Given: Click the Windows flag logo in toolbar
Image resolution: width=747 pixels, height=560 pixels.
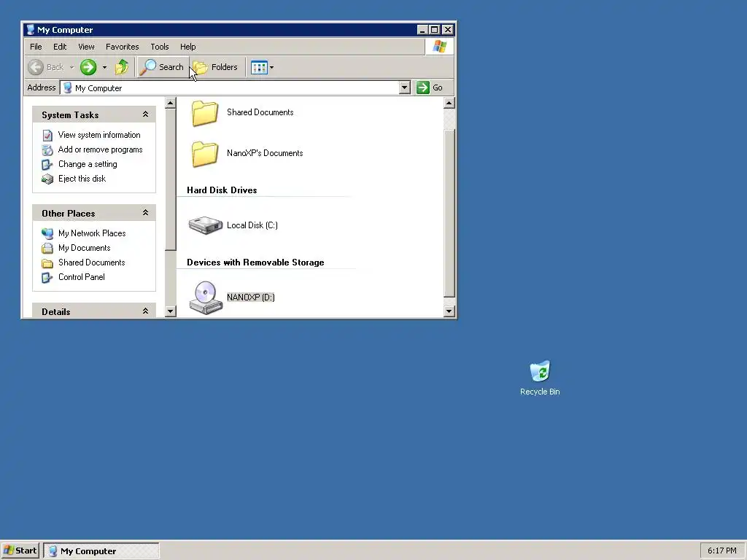Looking at the screenshot, I should [x=439, y=47].
